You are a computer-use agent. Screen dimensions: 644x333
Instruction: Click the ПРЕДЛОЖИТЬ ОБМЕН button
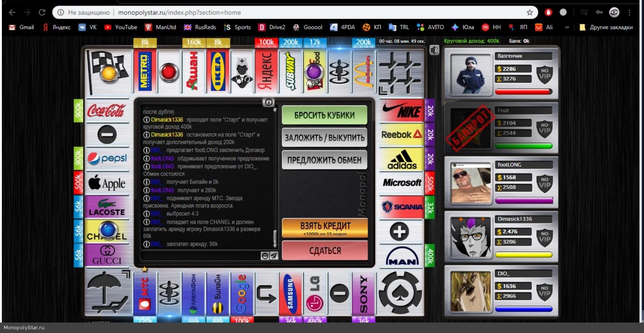[x=325, y=160]
